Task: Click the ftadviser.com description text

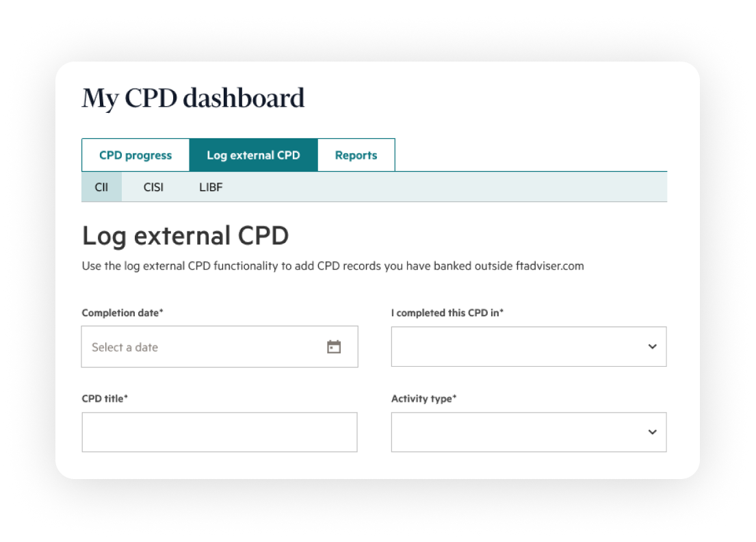Action: pos(333,266)
